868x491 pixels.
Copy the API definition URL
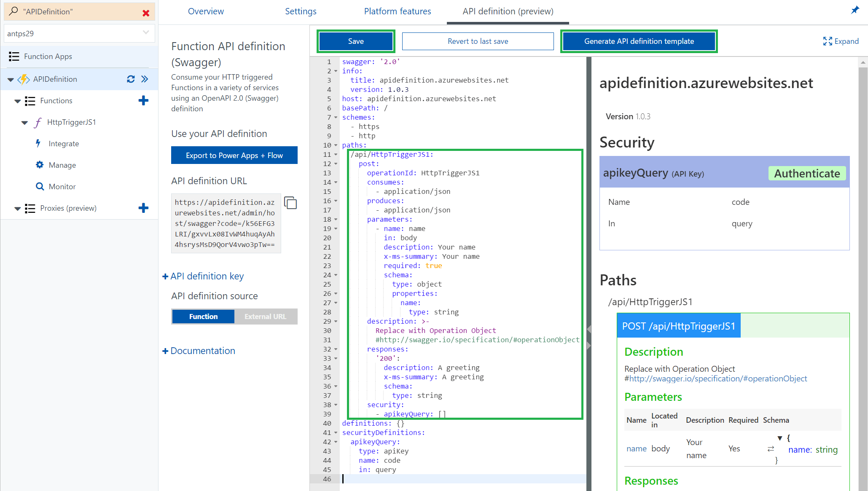tap(290, 203)
